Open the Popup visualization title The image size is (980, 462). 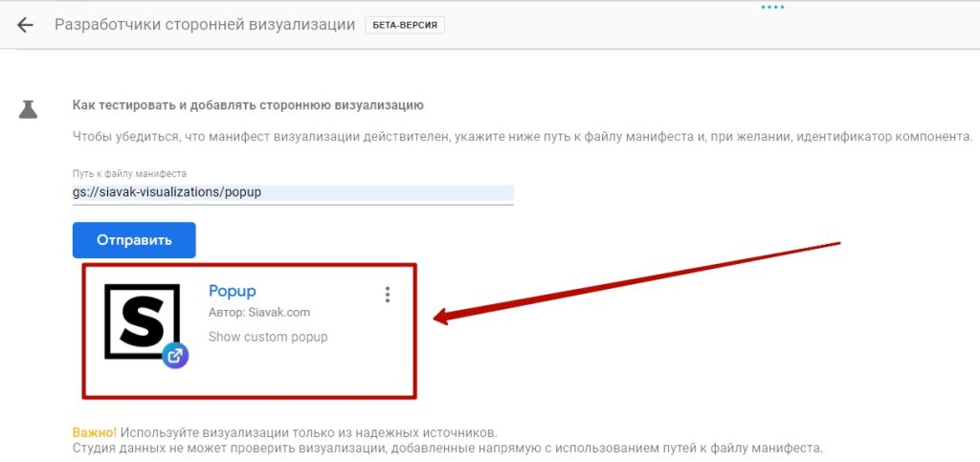coord(232,291)
